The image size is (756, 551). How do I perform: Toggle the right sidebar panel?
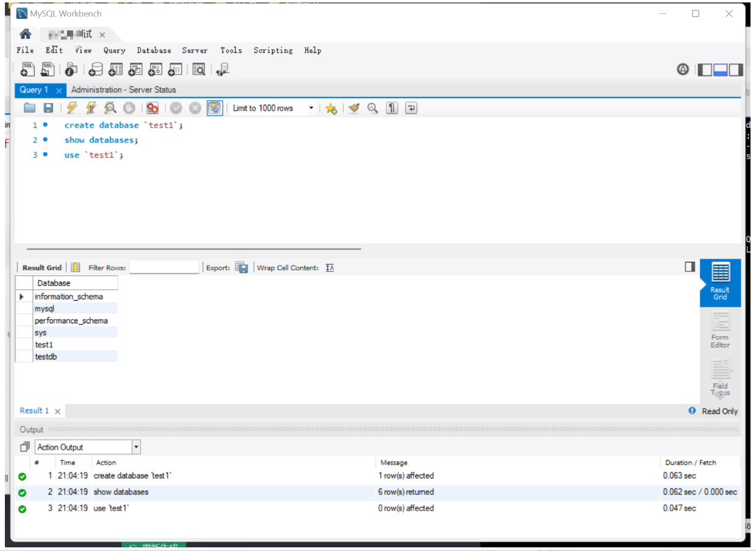736,70
